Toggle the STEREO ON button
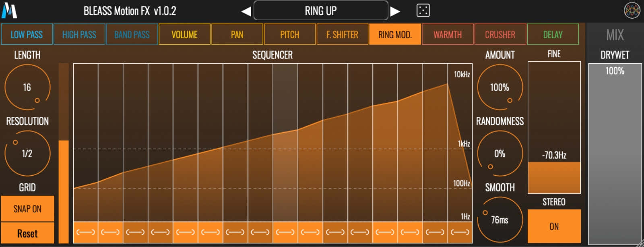Image resolution: width=644 pixels, height=247 pixels. coord(554,226)
